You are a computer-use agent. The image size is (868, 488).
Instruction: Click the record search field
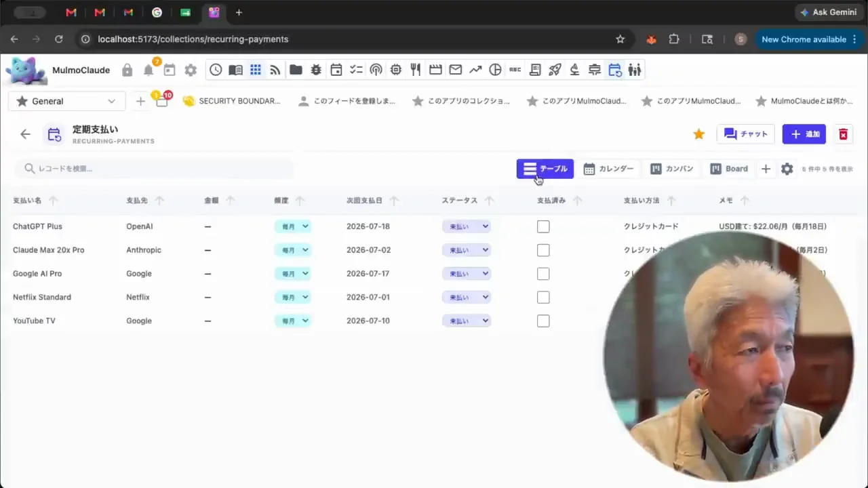tap(156, 169)
